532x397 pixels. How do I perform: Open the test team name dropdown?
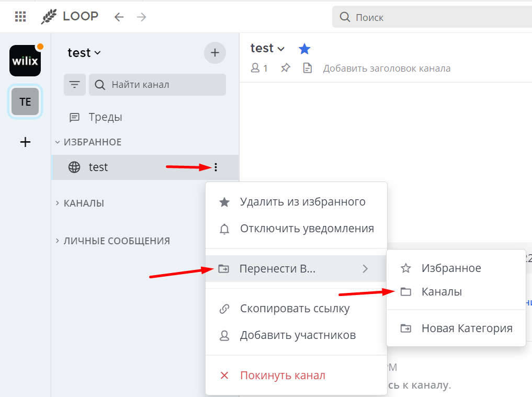tap(82, 53)
